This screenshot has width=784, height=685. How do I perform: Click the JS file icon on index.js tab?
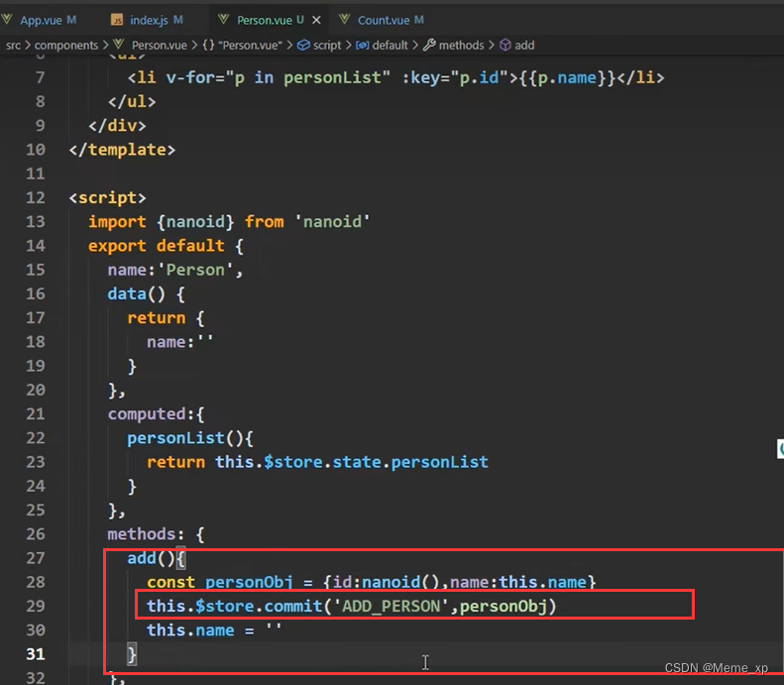[x=117, y=20]
